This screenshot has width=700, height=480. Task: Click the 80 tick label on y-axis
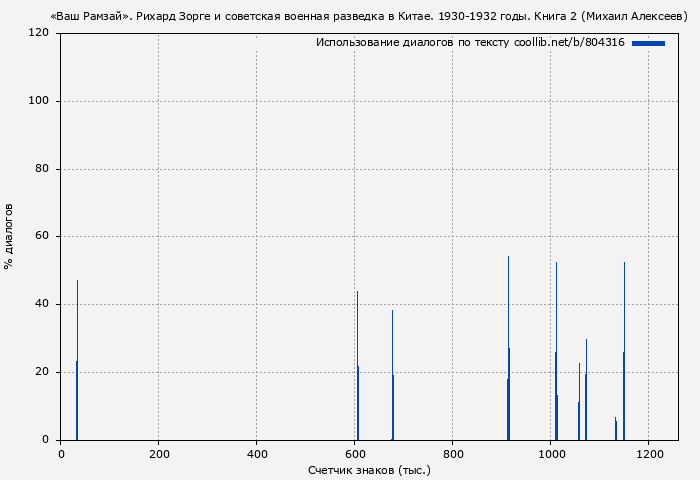click(43, 169)
